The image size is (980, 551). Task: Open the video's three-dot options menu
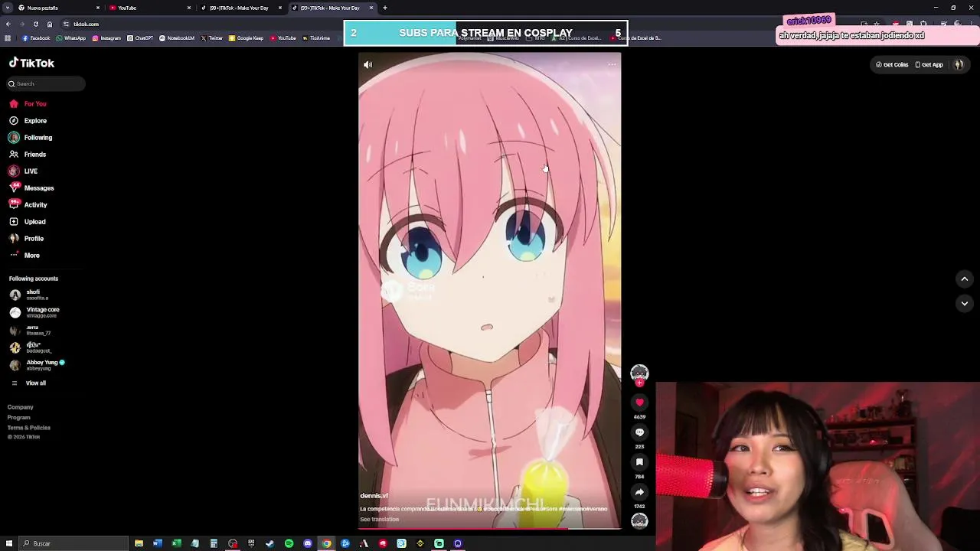pyautogui.click(x=612, y=65)
